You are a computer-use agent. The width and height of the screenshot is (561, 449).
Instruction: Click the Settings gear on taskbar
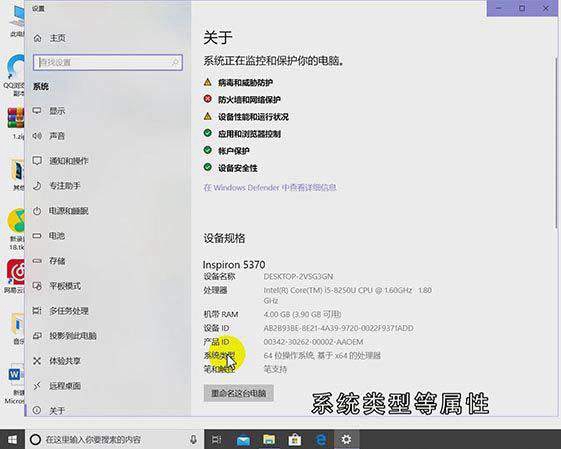coord(346,439)
